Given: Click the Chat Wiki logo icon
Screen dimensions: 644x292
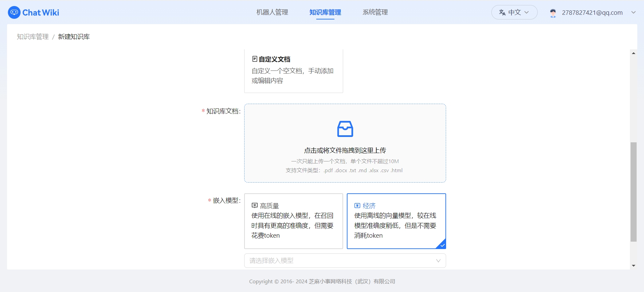Looking at the screenshot, I should [x=14, y=12].
